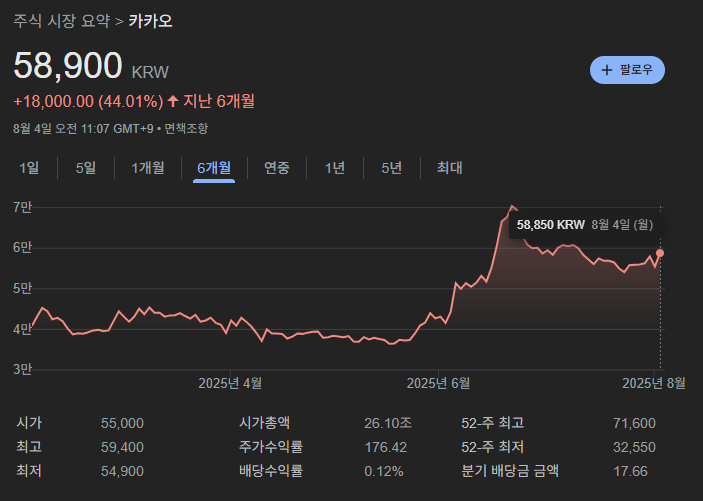The image size is (703, 501).
Task: Switch to the 1개월 chart tab
Action: (x=148, y=168)
